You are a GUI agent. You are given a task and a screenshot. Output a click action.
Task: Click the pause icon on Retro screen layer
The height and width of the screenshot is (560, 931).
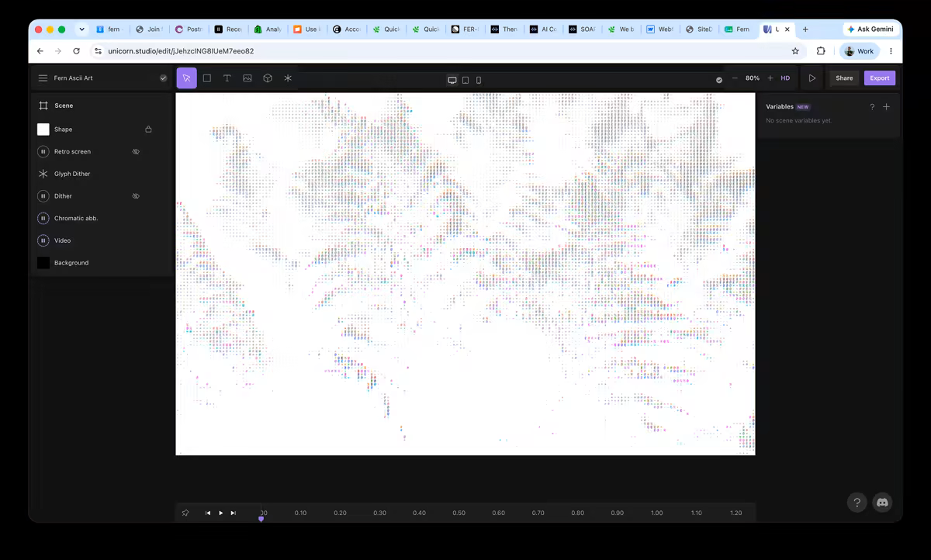[43, 152]
